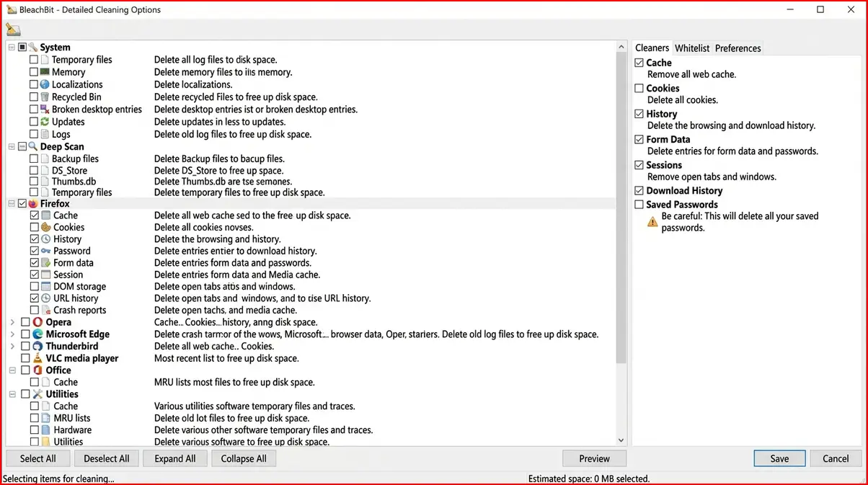The image size is (868, 485).
Task: Open the Whitelist tab
Action: tap(692, 48)
